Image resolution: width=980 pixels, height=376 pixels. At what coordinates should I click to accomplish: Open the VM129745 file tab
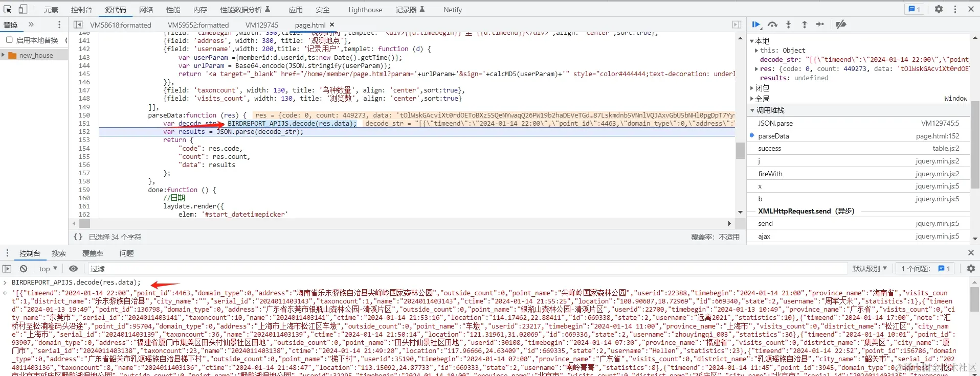click(262, 25)
